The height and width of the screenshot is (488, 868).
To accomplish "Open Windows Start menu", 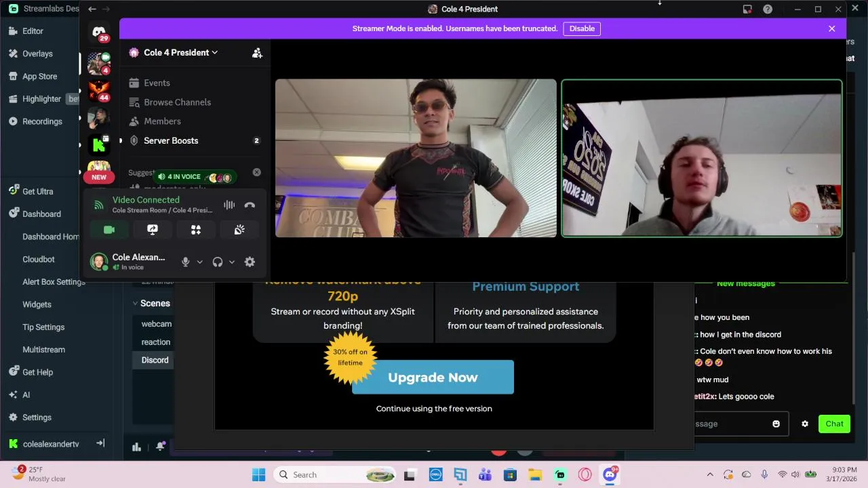I will (x=259, y=475).
